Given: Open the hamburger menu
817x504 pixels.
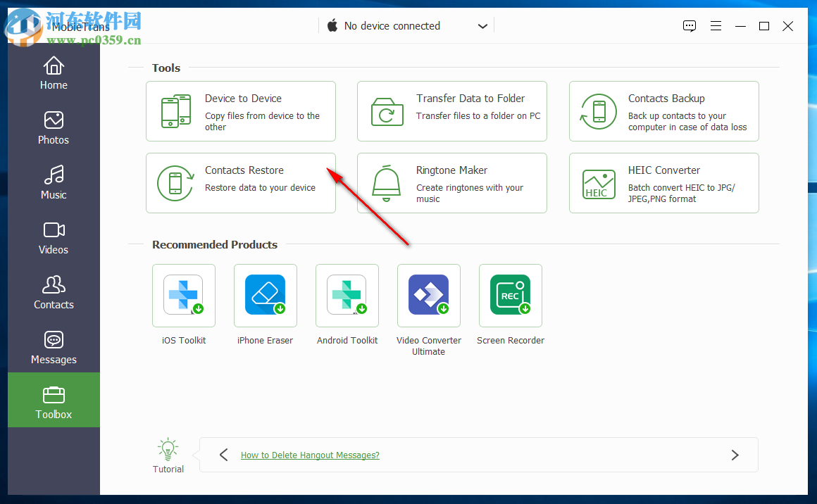Looking at the screenshot, I should click(x=716, y=25).
